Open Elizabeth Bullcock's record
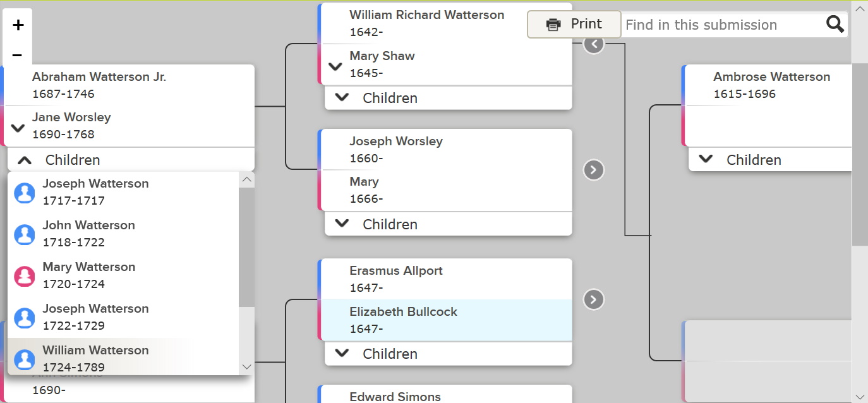868x403 pixels. coord(403,320)
